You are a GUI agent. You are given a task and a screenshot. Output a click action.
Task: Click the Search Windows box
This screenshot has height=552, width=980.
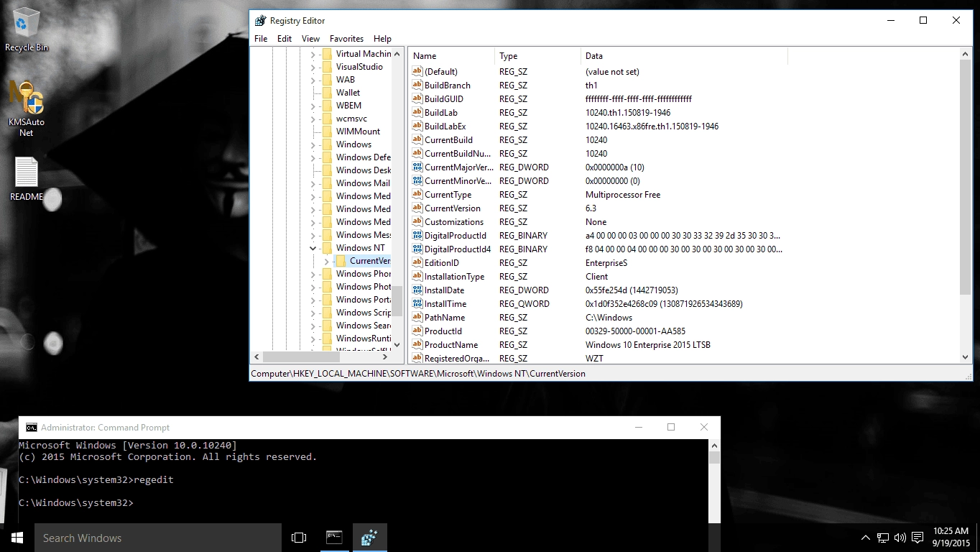(158, 538)
